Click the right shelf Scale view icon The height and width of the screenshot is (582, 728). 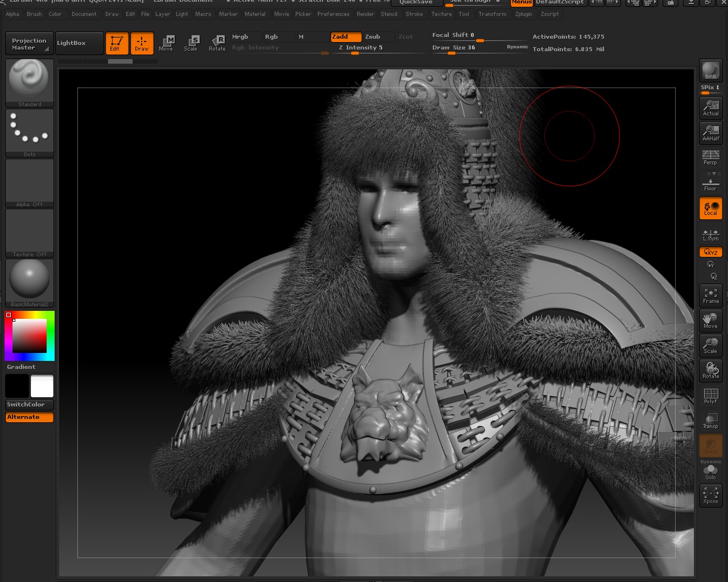[710, 346]
